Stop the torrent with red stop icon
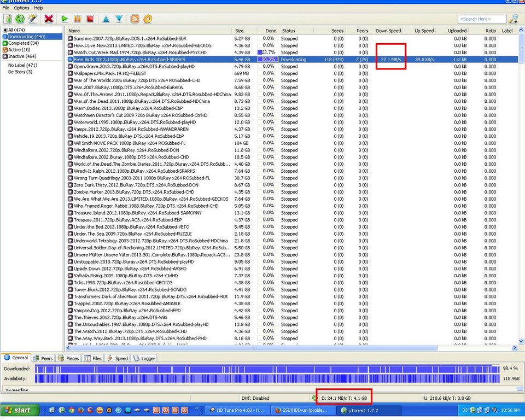This screenshot has width=525, height=420. [x=90, y=19]
